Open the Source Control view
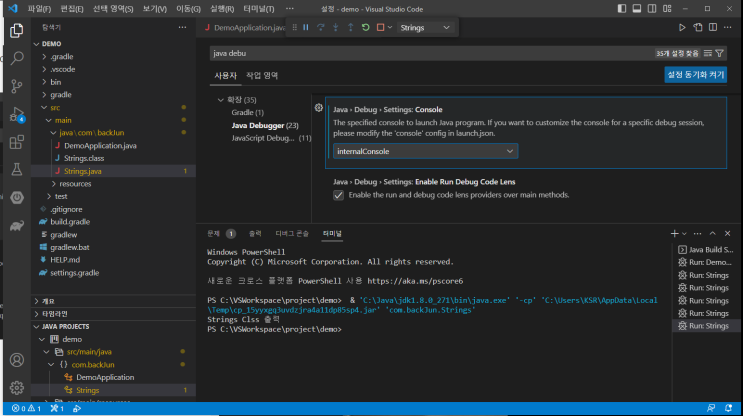The width and height of the screenshot is (743, 416). [x=16, y=87]
